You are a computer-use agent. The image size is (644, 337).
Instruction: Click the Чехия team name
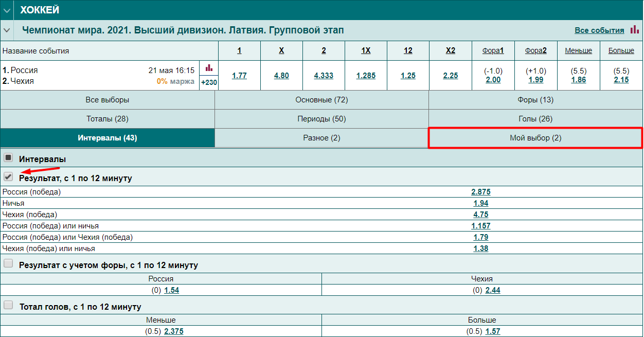(22, 81)
